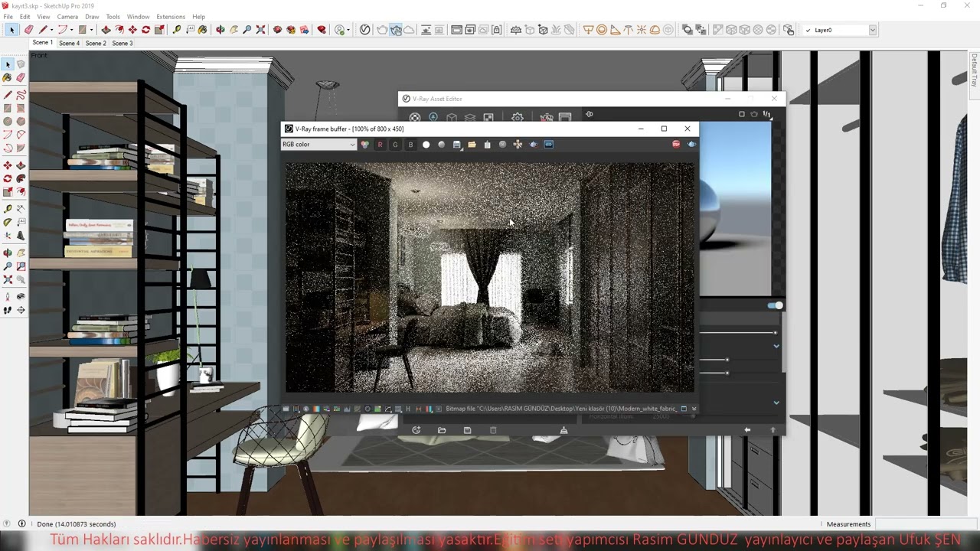Open the Help menu
This screenshot has height=551, width=980.
(x=198, y=16)
